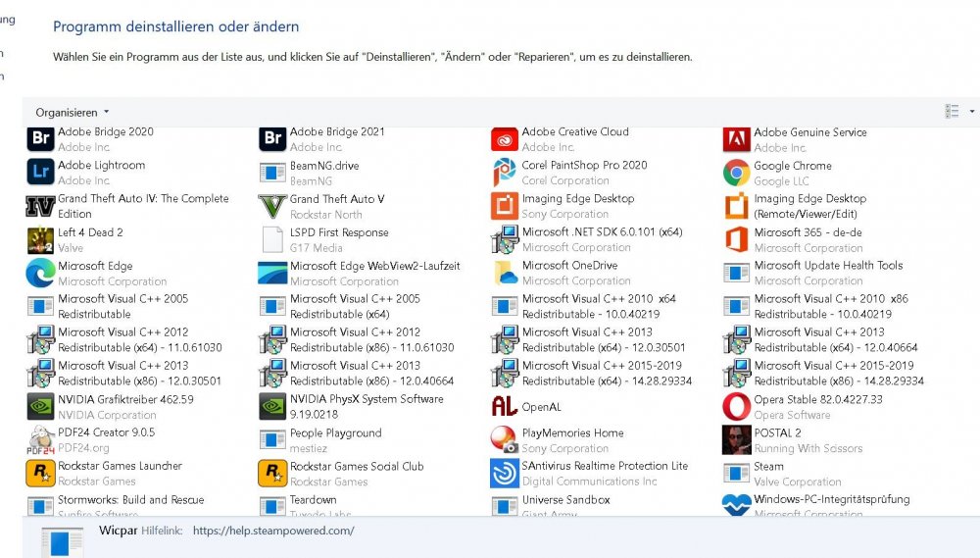The image size is (980, 558).
Task: Click the Microsoft Edge WebView2-Laufzeit icon
Action: [272, 273]
